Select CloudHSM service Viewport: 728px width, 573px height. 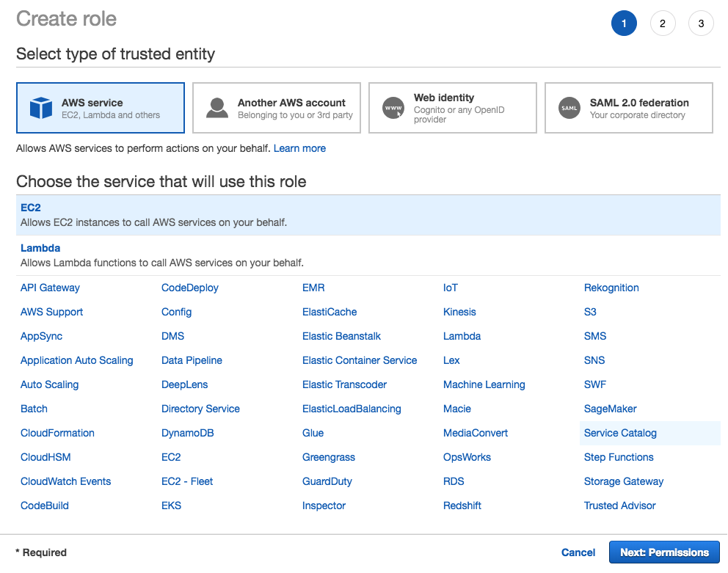coord(45,457)
